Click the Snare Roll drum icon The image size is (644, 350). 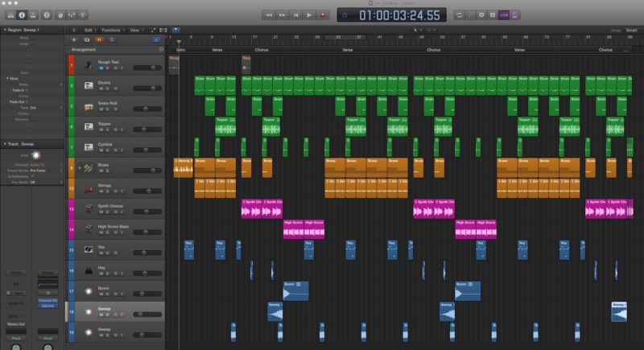click(89, 106)
